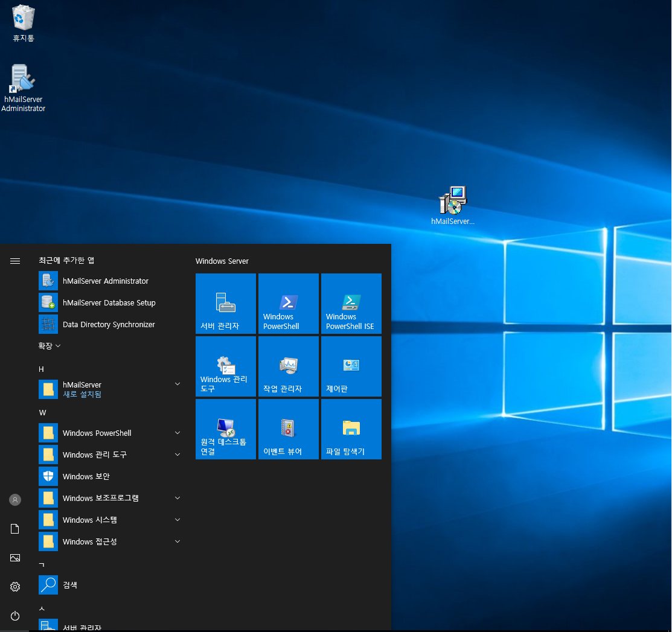Image resolution: width=672 pixels, height=632 pixels.
Task: Open hMailServer Database Setup app
Action: point(110,302)
